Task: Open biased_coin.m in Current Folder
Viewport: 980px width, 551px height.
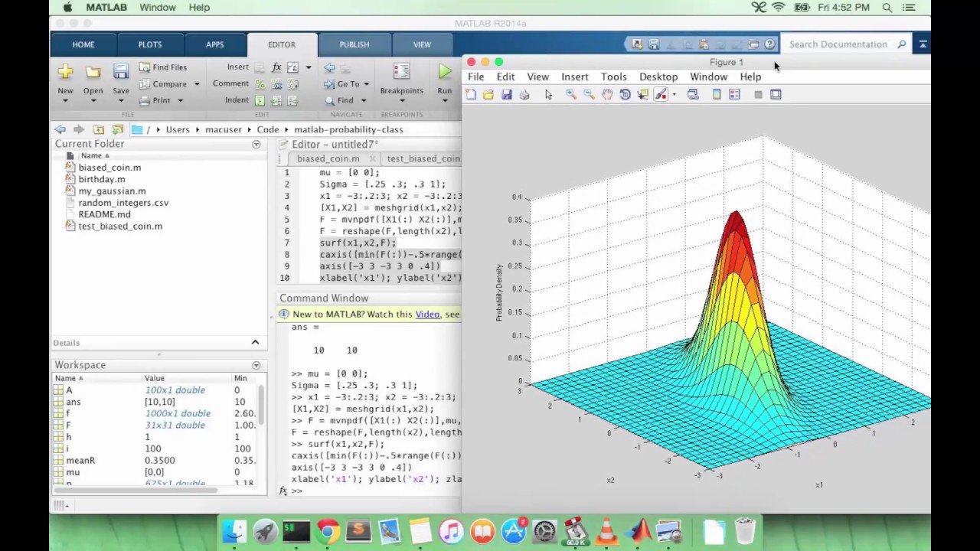Action: click(109, 168)
